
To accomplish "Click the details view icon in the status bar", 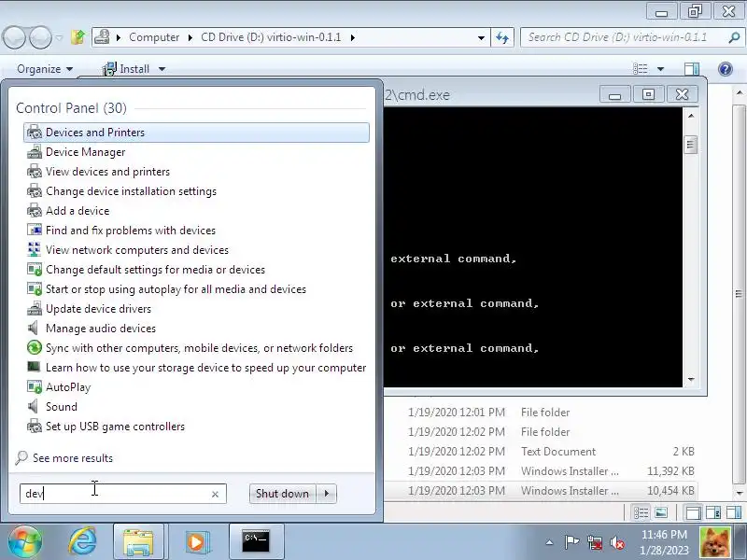I will click(x=641, y=512).
